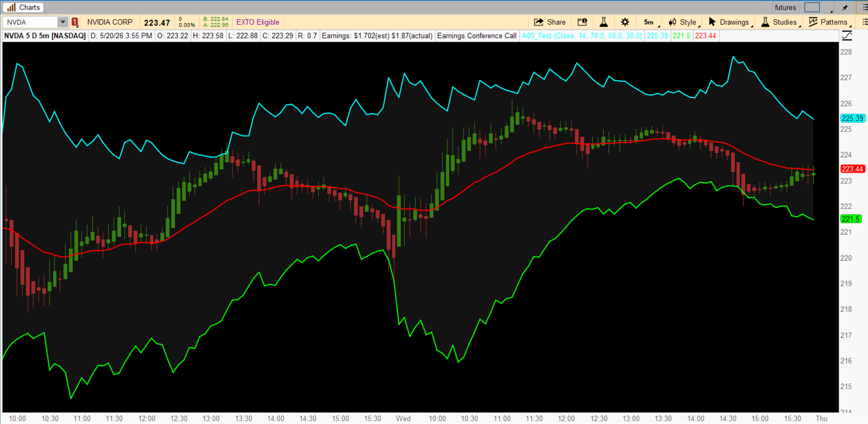Click the Thu date marker on time axis
Viewport: 868px width, 424px height.
[x=822, y=419]
